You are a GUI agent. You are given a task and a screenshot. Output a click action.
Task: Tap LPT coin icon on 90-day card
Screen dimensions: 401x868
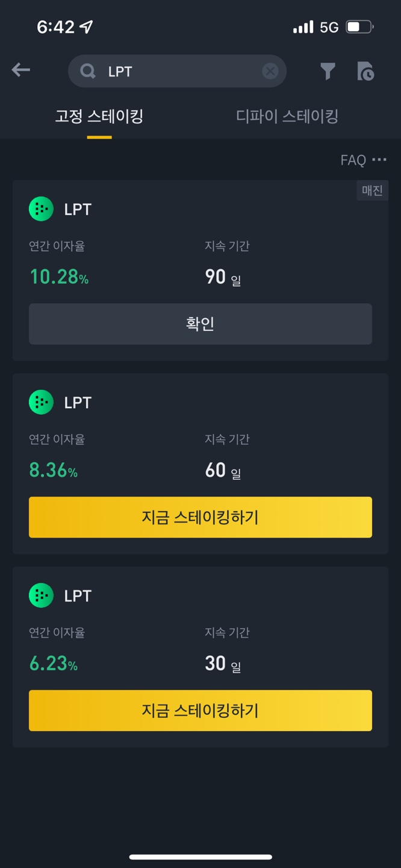point(41,209)
